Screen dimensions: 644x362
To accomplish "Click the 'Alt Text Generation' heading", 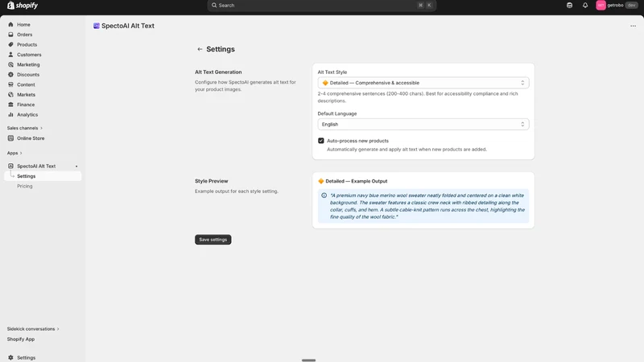I will coord(218,72).
